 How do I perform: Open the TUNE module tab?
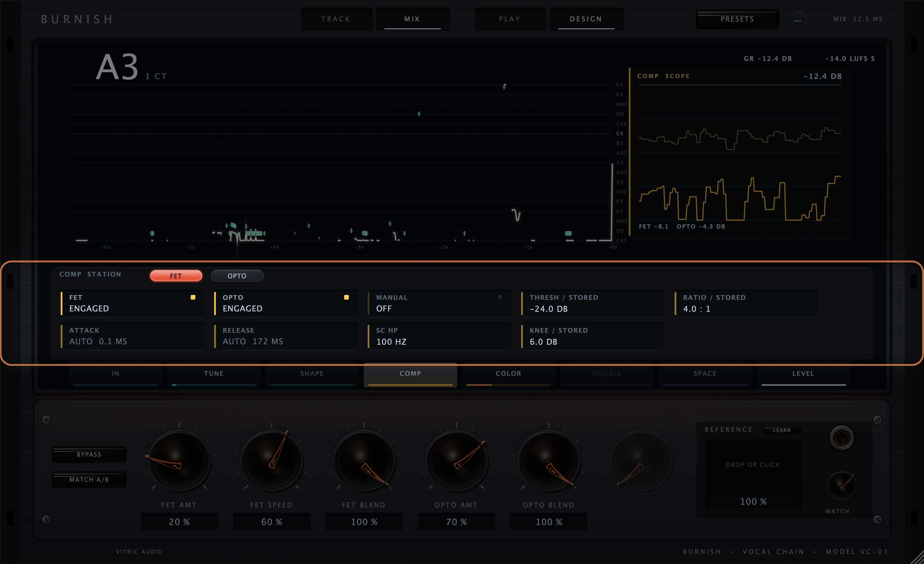tap(214, 376)
